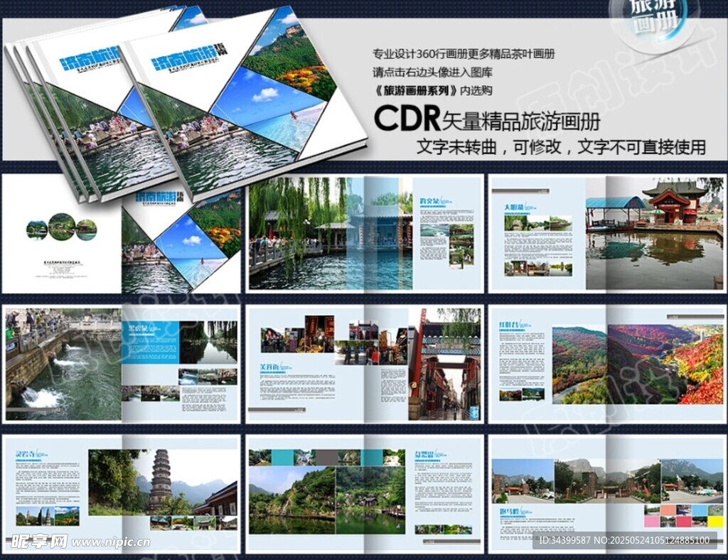The width and height of the screenshot is (728, 560).
Task: Select the ID:34399587 number text
Action: click(x=564, y=540)
